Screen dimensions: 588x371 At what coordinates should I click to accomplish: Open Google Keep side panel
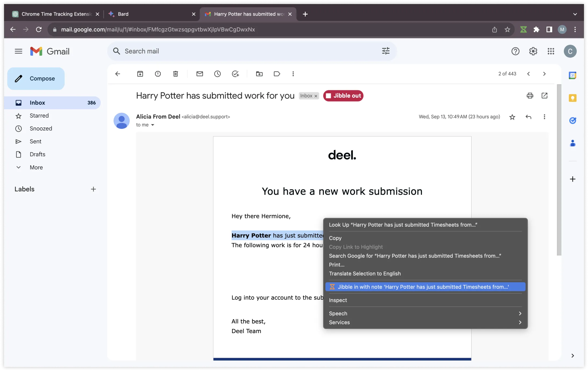point(573,98)
